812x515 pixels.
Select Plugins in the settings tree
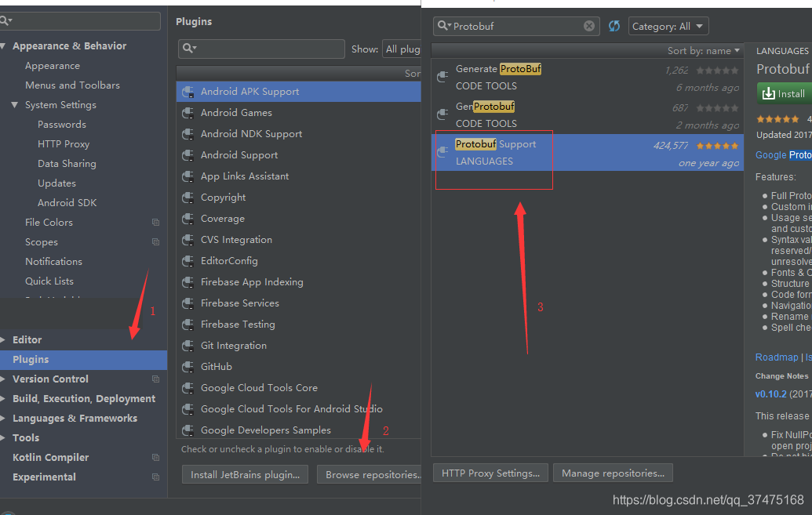tap(83, 360)
